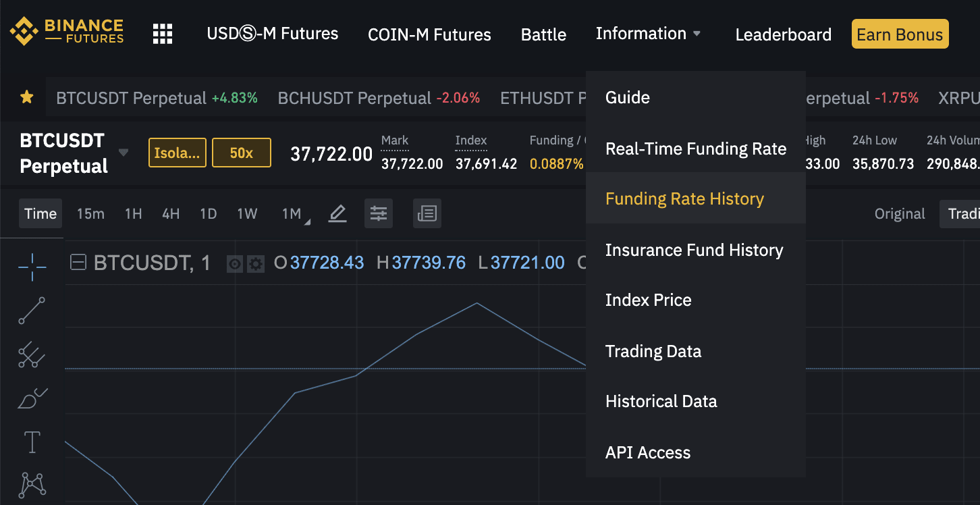Screen dimensions: 980x505
Task: Click the chart Low value 37721.00
Action: (528, 263)
